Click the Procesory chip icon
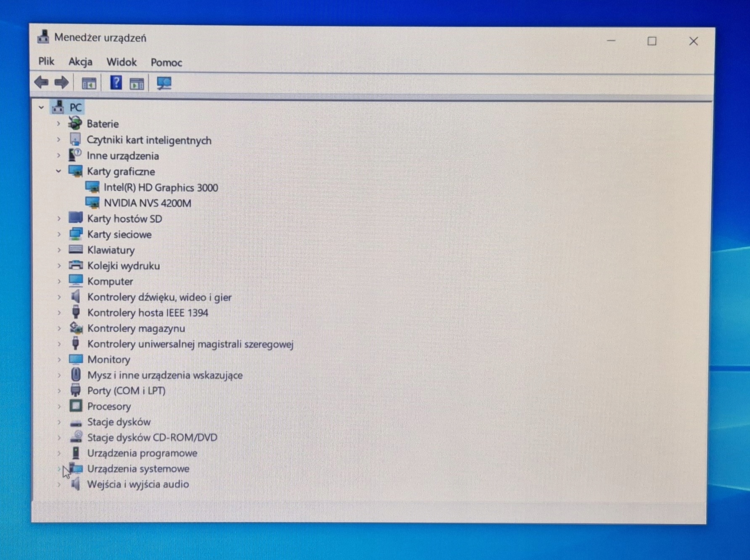This screenshot has width=750, height=560. [x=76, y=406]
